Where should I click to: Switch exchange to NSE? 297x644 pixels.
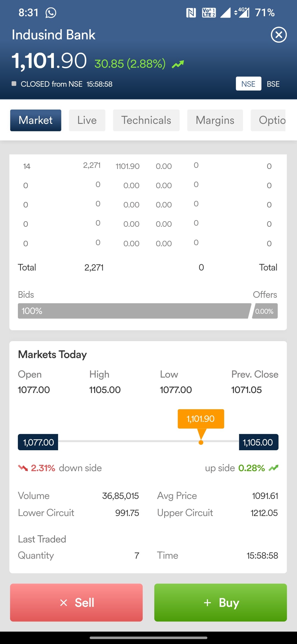[x=248, y=84]
